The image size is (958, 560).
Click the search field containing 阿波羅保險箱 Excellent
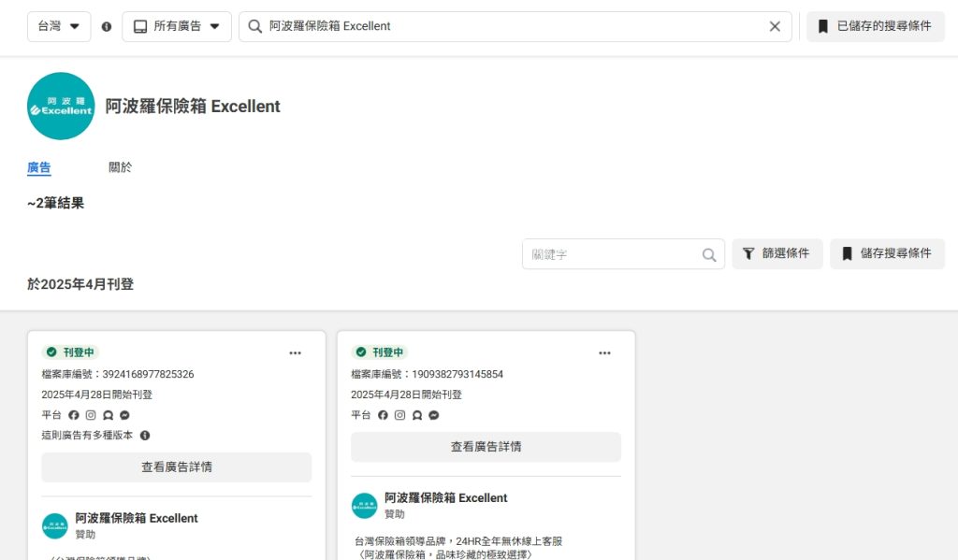click(515, 26)
